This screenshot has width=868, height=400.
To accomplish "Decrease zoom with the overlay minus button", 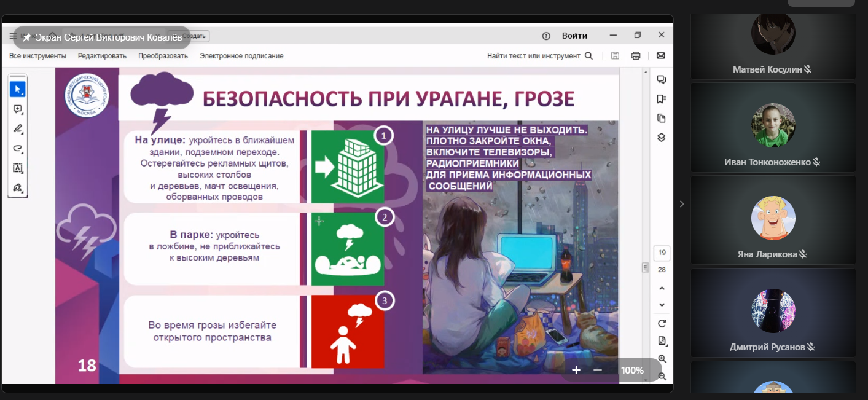I will click(598, 370).
